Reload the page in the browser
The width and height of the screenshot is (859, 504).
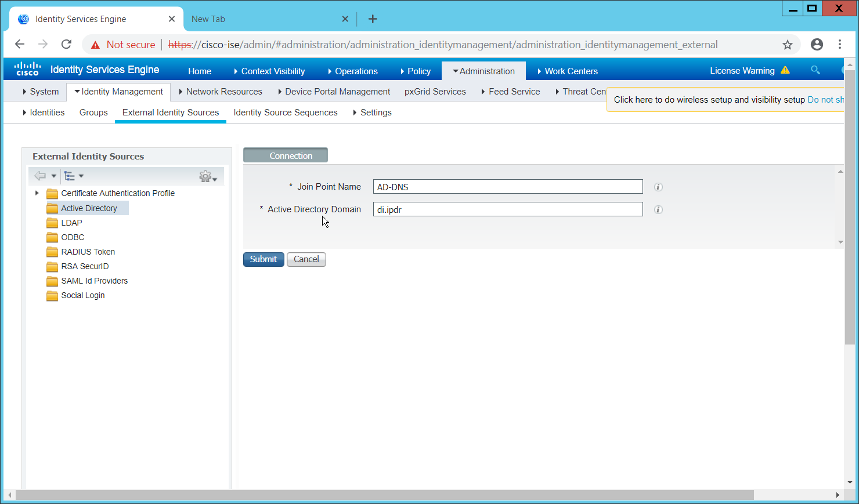pos(66,45)
